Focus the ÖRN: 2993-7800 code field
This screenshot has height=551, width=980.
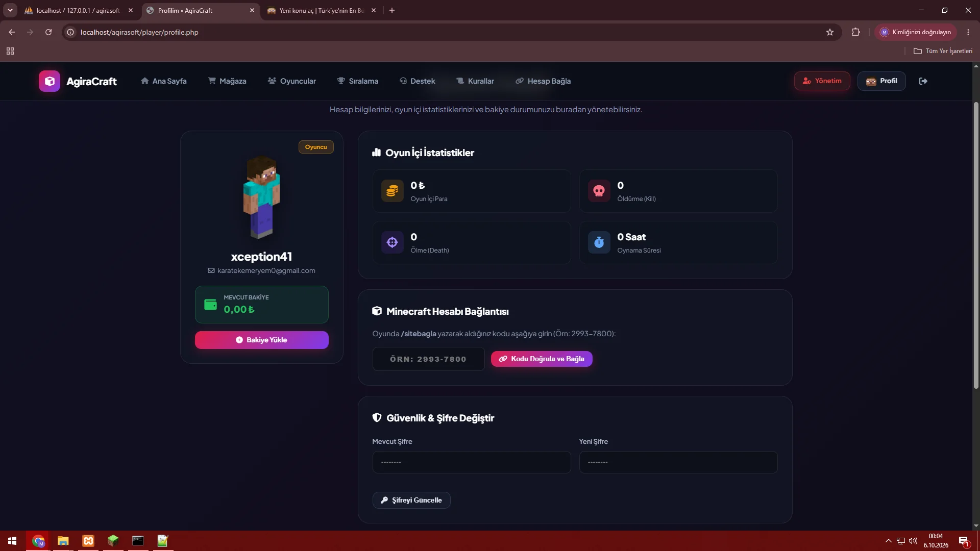428,359
